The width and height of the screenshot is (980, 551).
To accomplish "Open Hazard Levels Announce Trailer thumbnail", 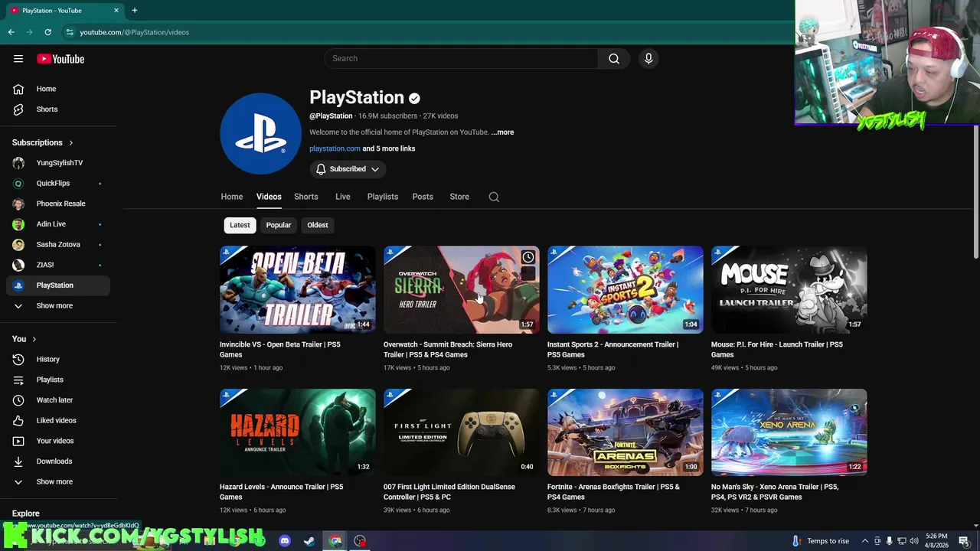I will coord(298,432).
